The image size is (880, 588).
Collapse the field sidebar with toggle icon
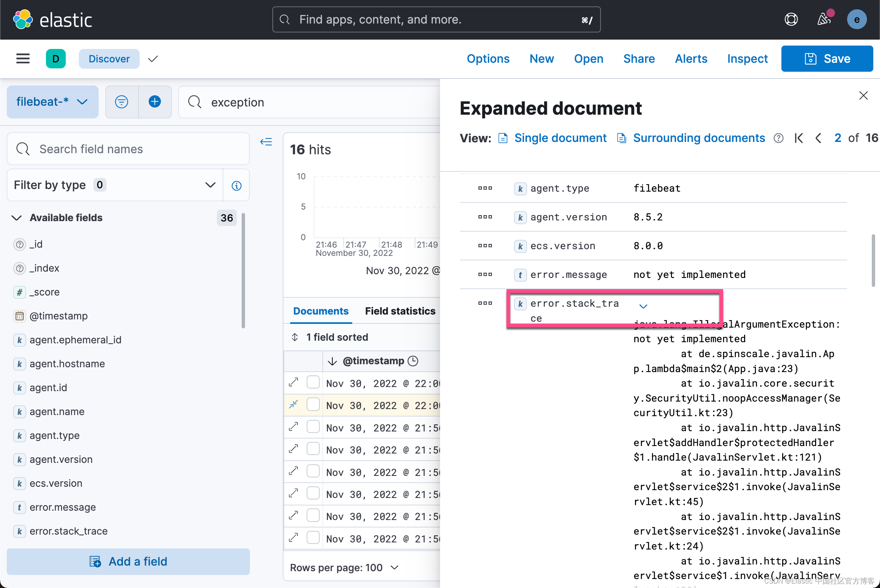click(x=266, y=142)
